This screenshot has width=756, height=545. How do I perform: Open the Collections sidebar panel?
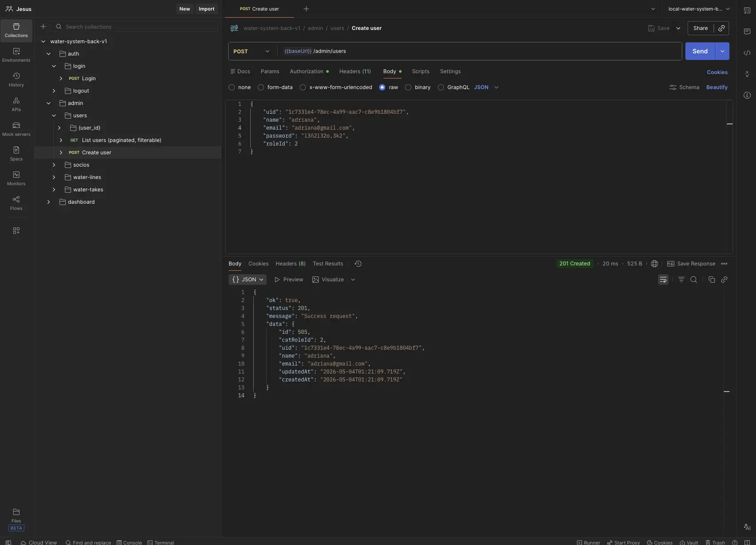16,30
